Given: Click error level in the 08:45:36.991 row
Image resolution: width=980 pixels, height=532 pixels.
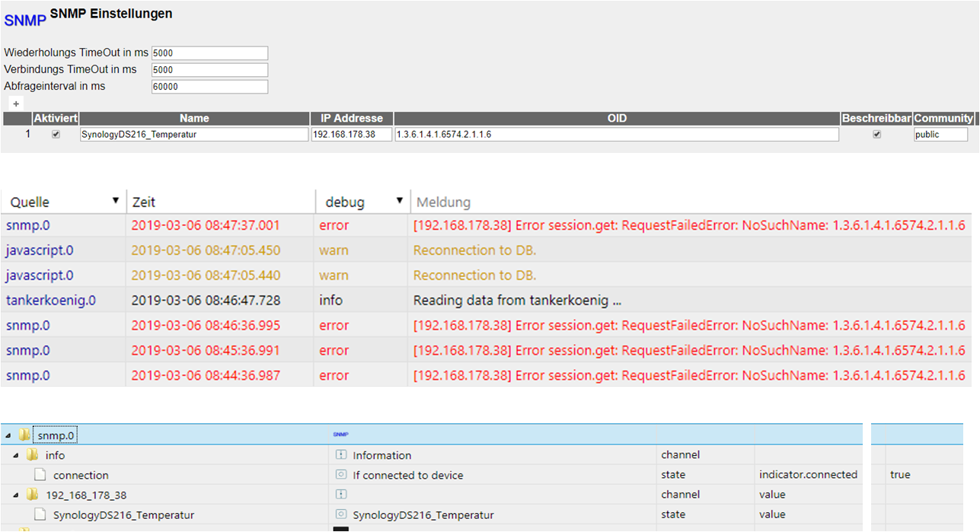Looking at the screenshot, I should point(334,351).
